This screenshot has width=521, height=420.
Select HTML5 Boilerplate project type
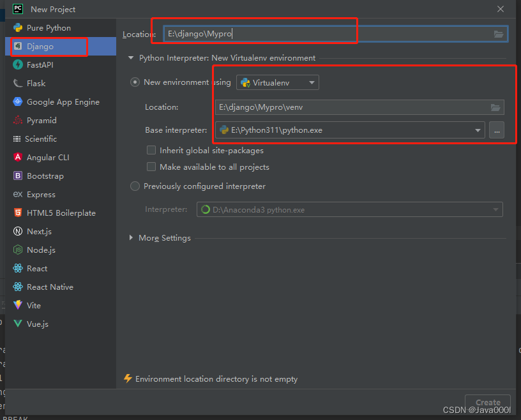[x=61, y=213]
